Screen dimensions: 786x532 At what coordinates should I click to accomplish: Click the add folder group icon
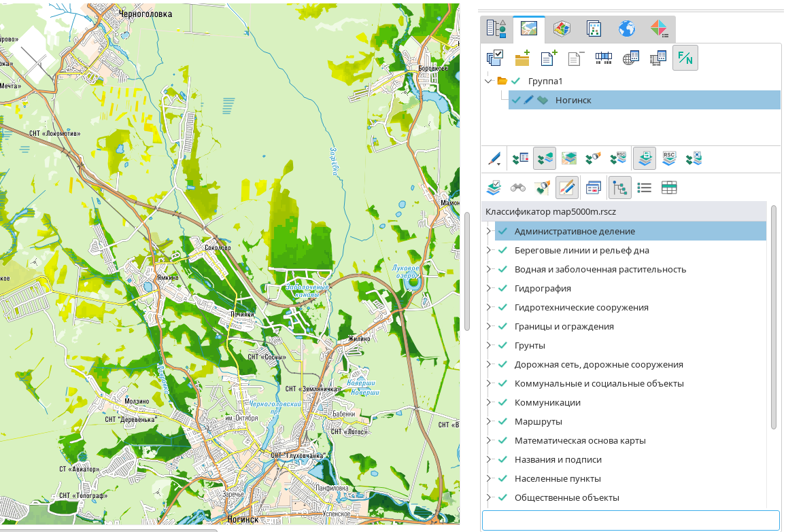click(522, 58)
